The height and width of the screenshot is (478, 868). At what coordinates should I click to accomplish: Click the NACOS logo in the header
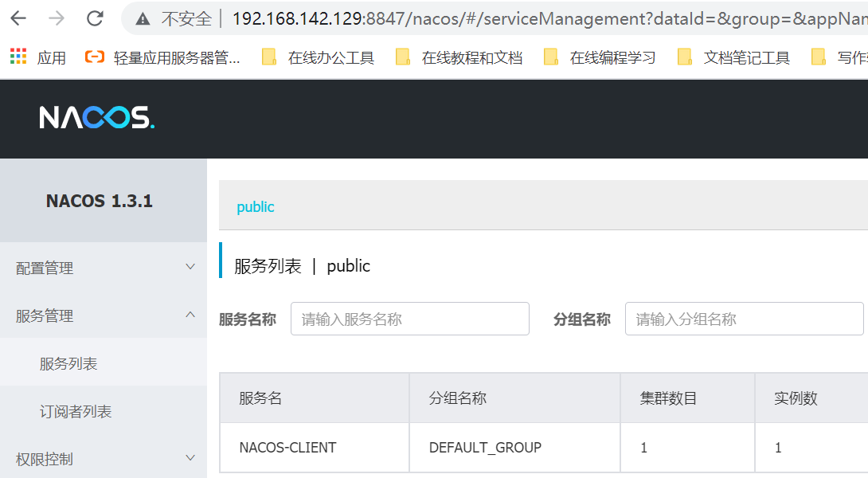click(x=96, y=117)
